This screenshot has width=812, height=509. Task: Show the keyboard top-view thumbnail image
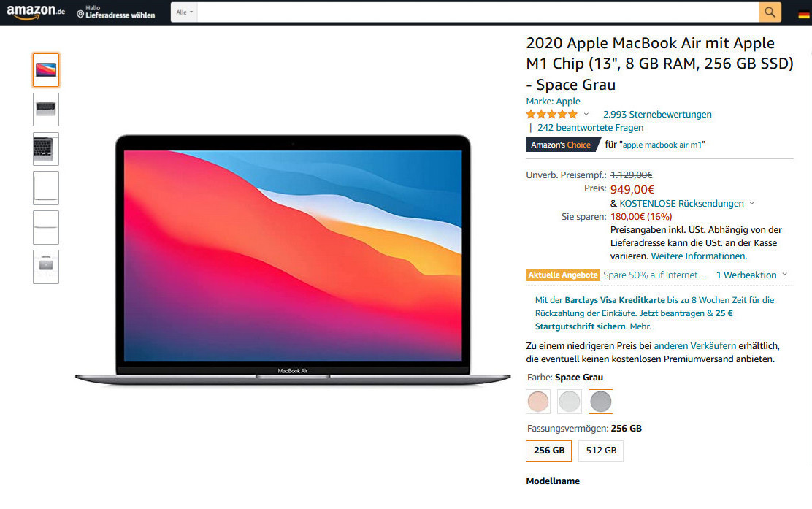pos(46,110)
